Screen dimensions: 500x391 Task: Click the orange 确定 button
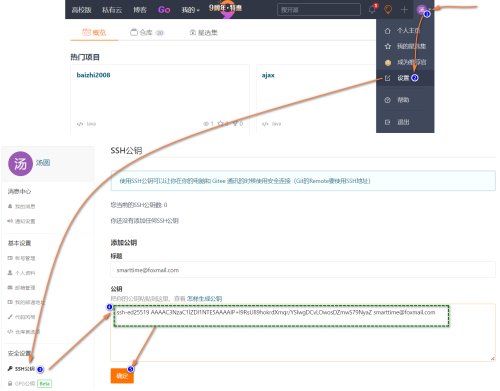122,376
